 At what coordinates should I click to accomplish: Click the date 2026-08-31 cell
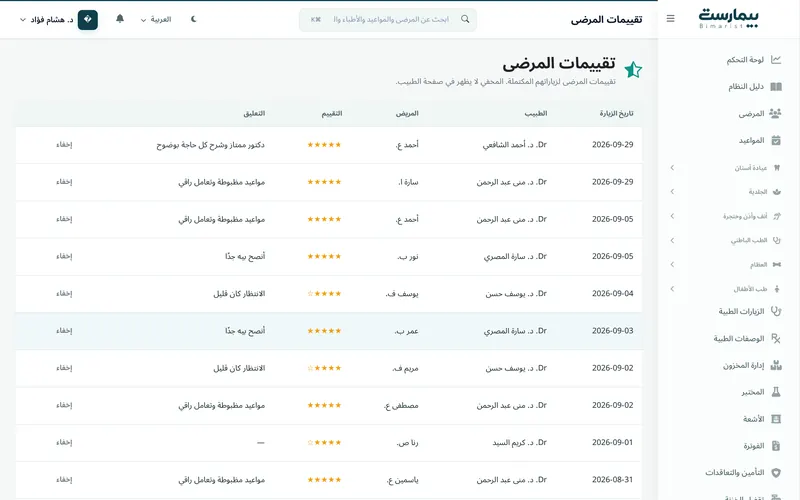point(613,480)
